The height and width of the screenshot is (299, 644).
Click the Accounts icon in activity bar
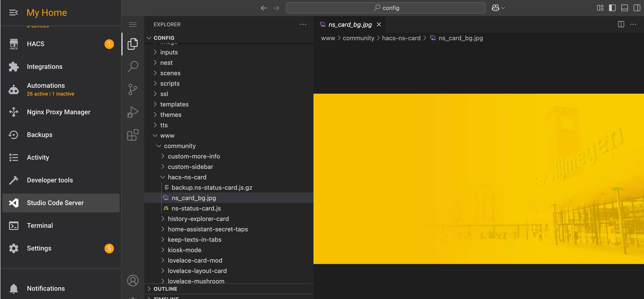[132, 281]
